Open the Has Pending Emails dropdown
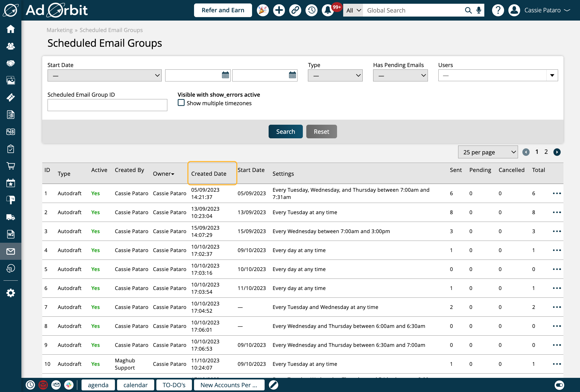 [400, 75]
